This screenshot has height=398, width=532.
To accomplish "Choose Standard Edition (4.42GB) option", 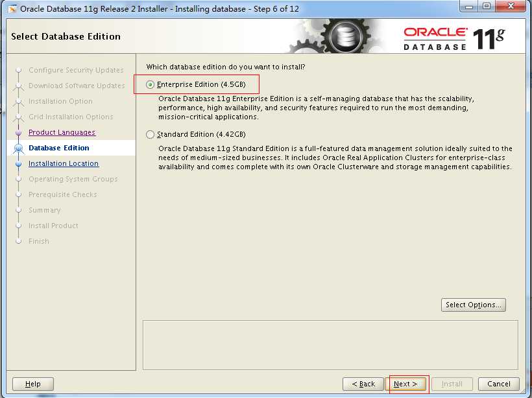I will (150, 134).
